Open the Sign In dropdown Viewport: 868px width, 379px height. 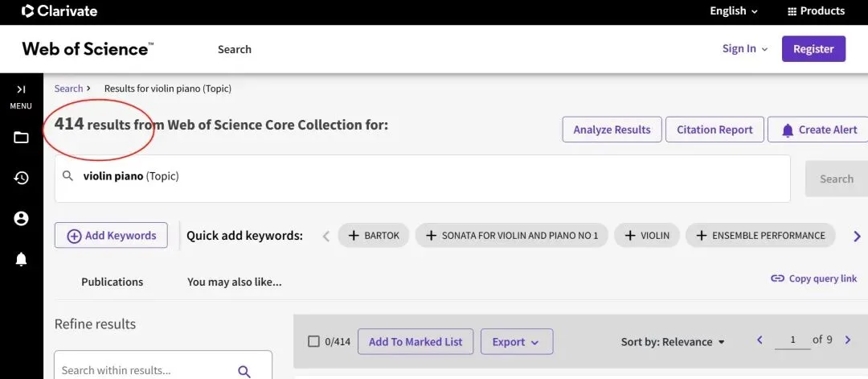[745, 49]
